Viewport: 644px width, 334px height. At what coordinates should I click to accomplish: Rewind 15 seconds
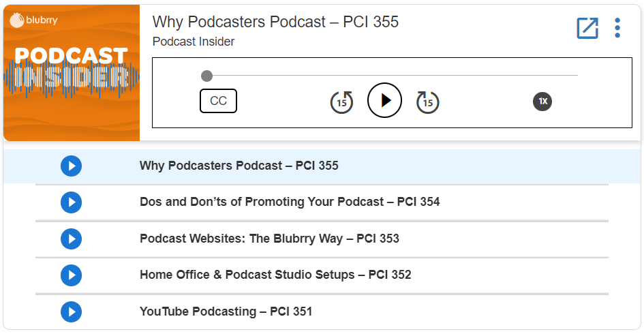[x=341, y=102]
